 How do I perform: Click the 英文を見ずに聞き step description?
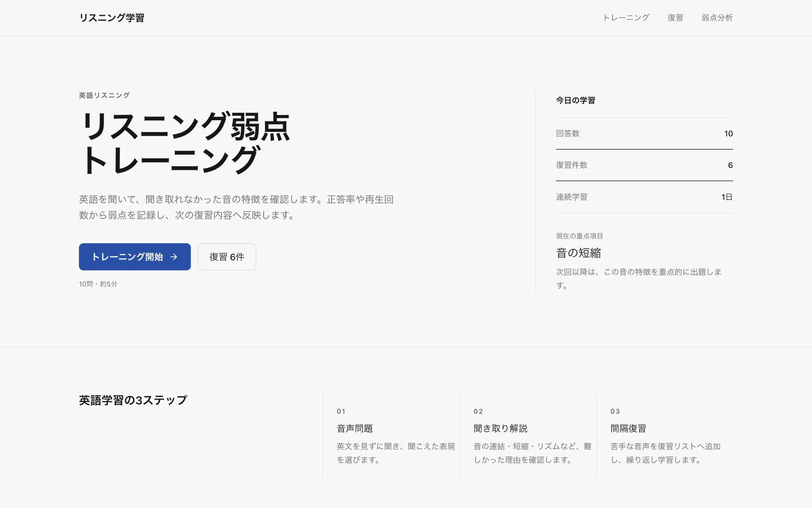click(396, 453)
